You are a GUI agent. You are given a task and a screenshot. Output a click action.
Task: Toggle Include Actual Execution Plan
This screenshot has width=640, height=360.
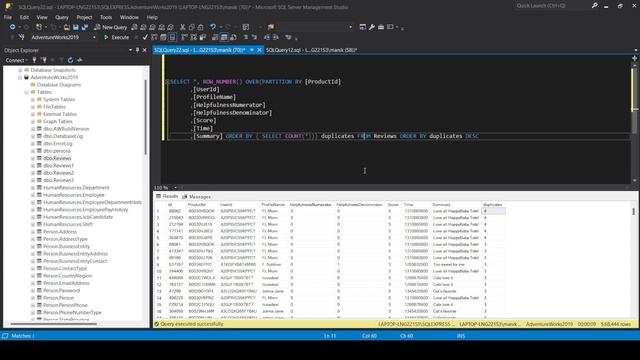click(184, 37)
